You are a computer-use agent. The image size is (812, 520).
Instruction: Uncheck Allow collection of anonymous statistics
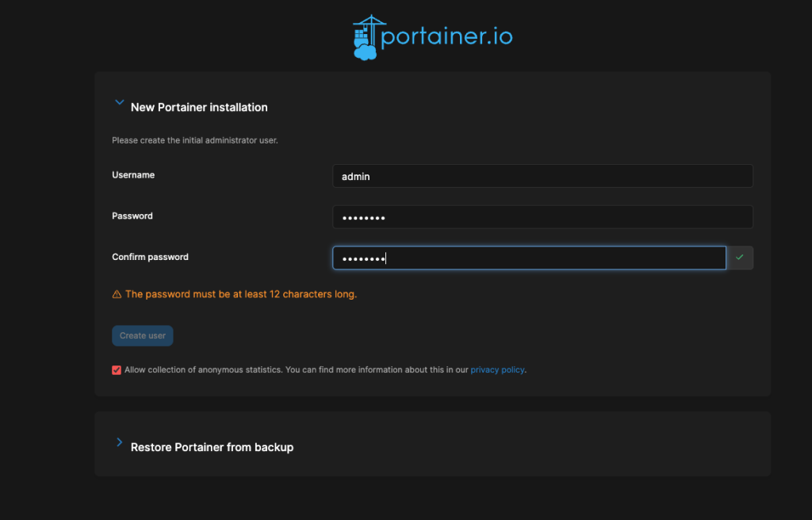pyautogui.click(x=117, y=370)
